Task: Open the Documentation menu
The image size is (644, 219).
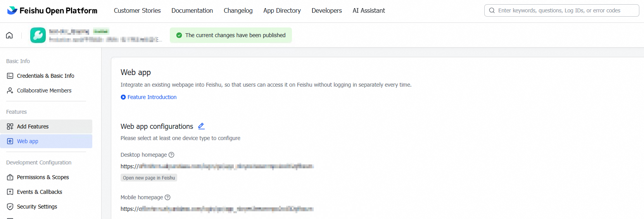Action: [192, 10]
